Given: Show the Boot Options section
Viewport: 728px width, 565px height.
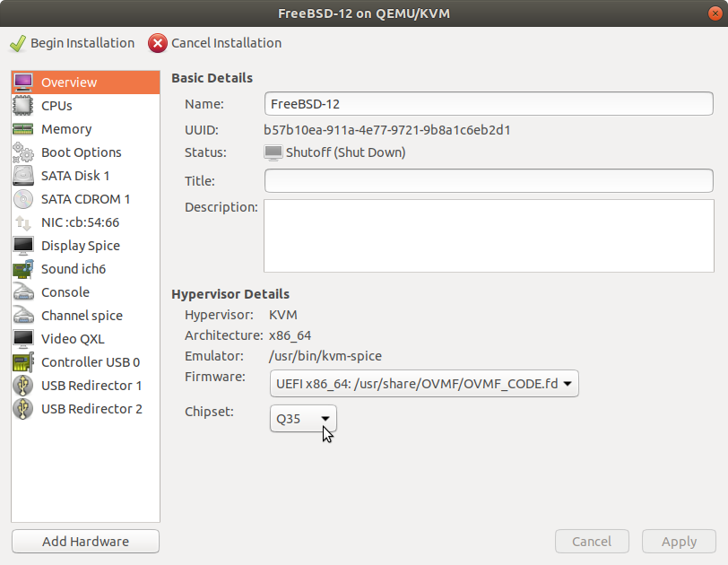Looking at the screenshot, I should click(x=86, y=152).
